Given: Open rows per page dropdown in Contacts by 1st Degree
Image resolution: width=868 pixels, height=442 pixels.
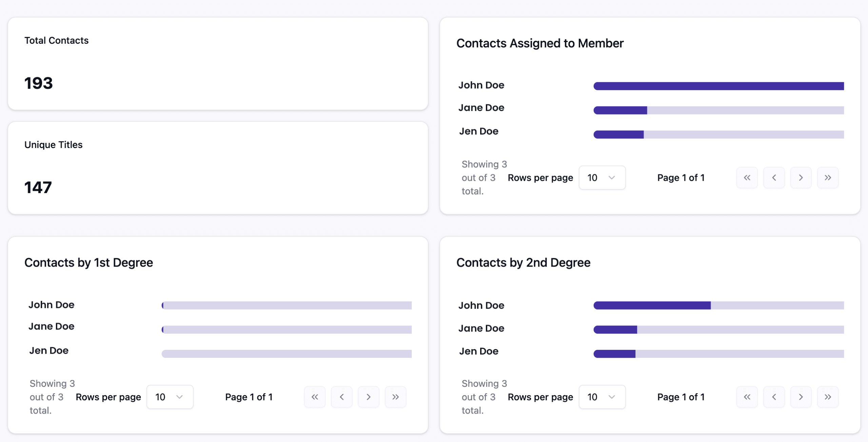Looking at the screenshot, I should point(170,397).
